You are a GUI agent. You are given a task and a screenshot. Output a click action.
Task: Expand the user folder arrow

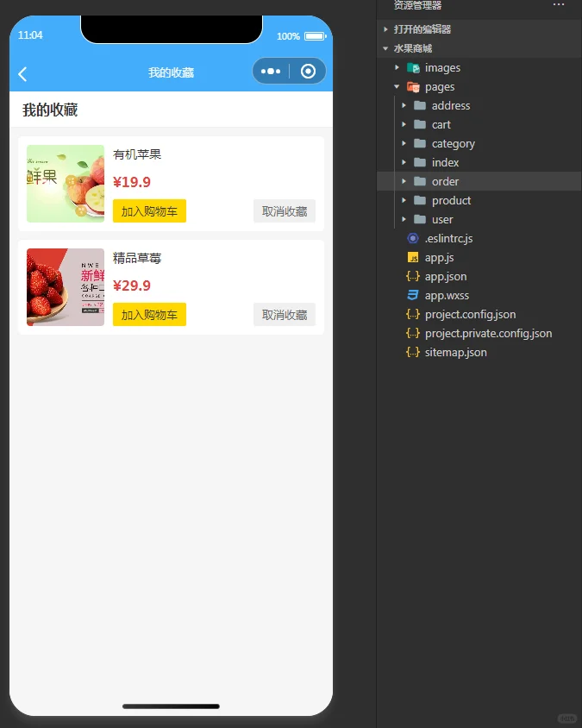[404, 219]
